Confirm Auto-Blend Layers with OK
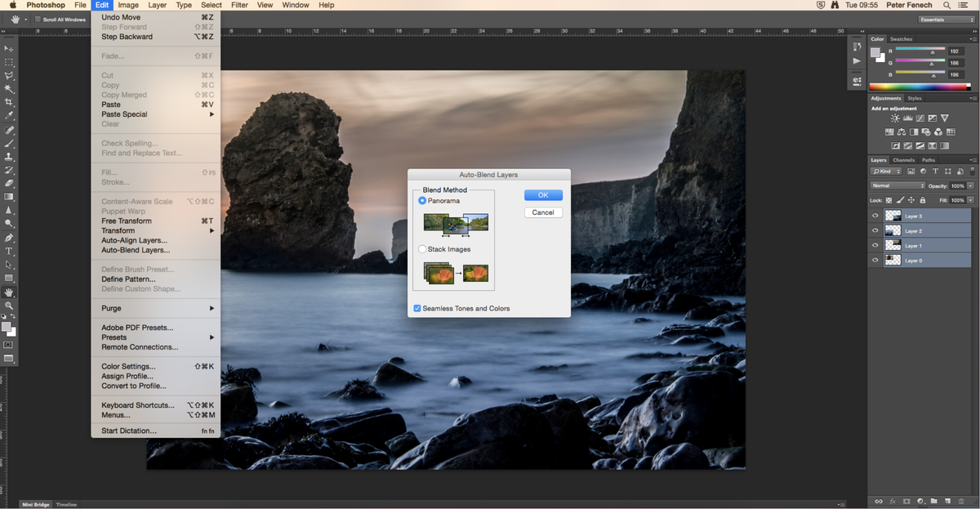Viewport: 980px width, 509px height. click(x=543, y=194)
